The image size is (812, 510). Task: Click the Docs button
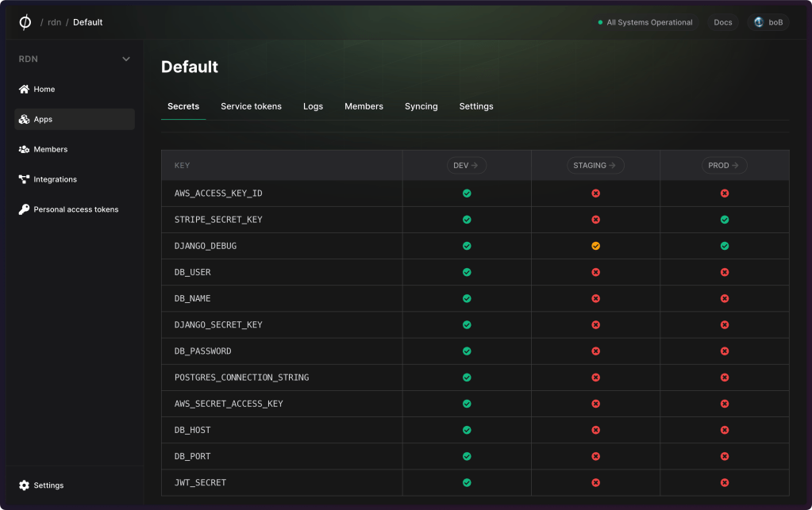[x=722, y=22]
